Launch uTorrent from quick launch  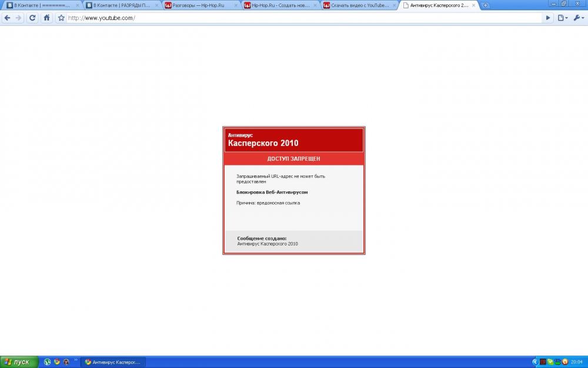[47, 362]
